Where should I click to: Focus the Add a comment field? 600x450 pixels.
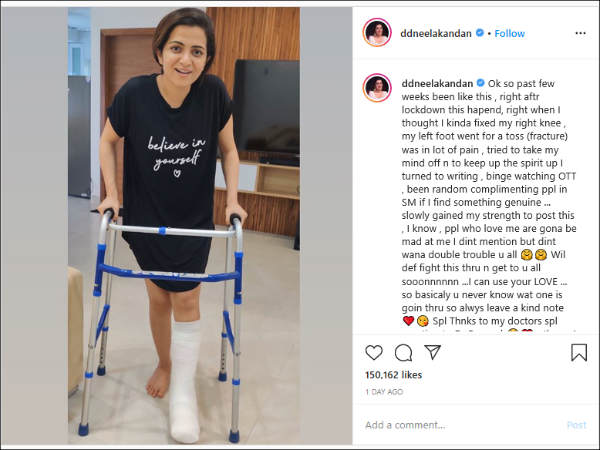point(463,425)
